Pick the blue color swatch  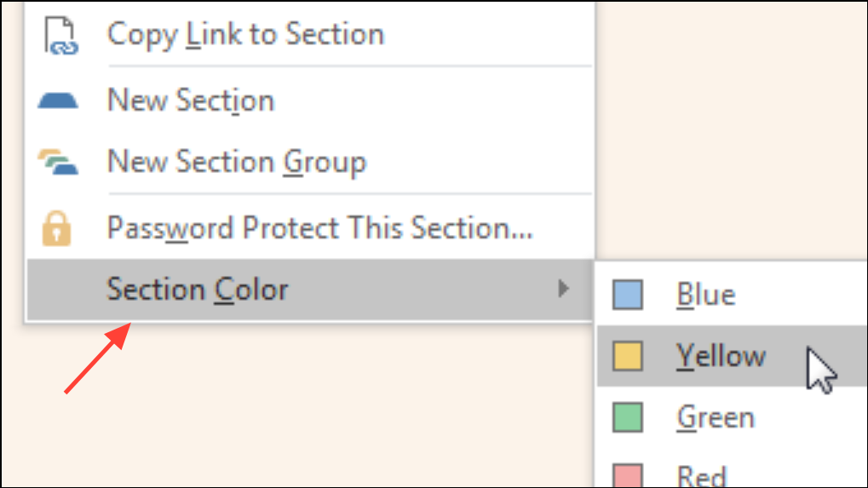(628, 295)
